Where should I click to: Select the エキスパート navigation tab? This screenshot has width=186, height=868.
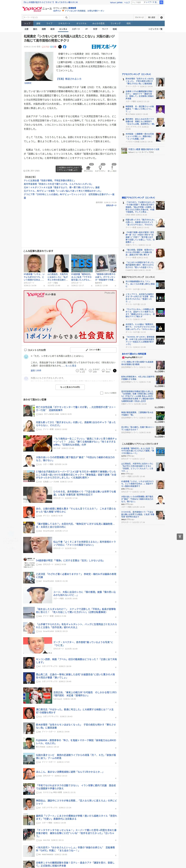tap(64, 24)
